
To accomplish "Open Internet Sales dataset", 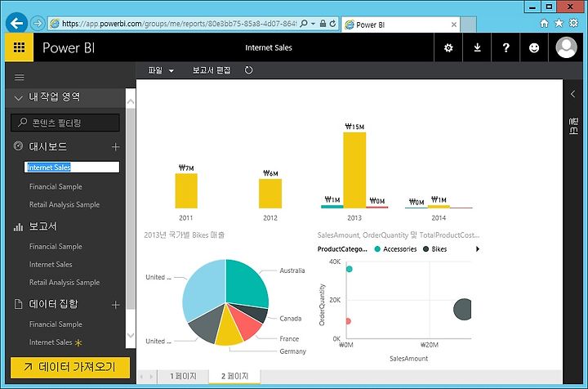I will pyautogui.click(x=51, y=342).
